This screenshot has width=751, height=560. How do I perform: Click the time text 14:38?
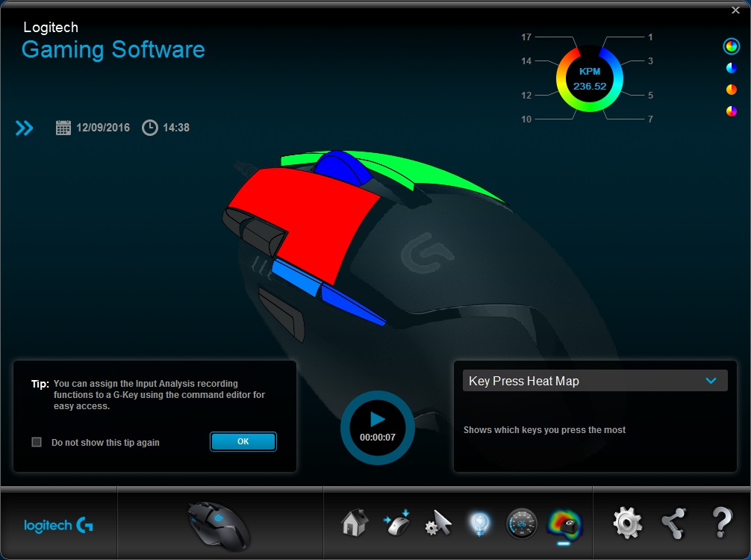[176, 128]
